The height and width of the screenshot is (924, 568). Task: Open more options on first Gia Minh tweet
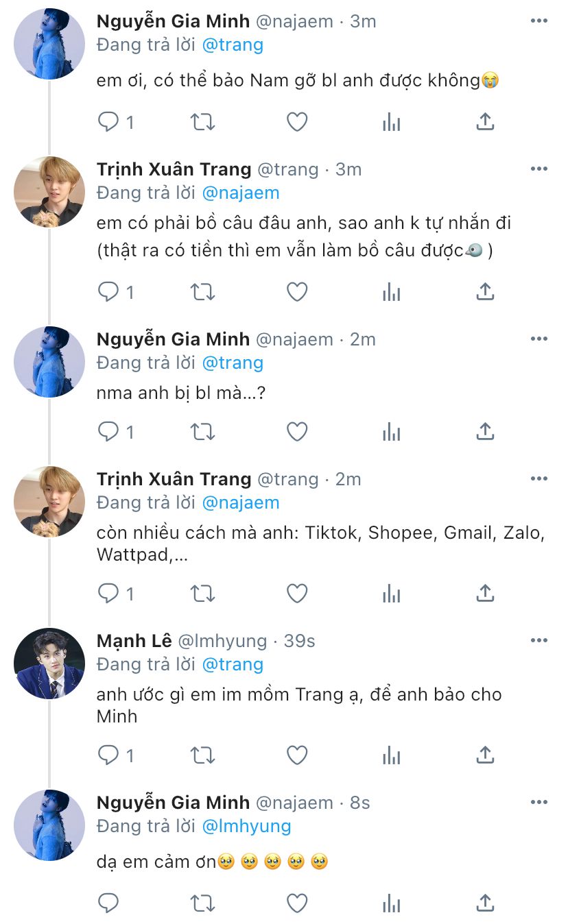tap(539, 21)
